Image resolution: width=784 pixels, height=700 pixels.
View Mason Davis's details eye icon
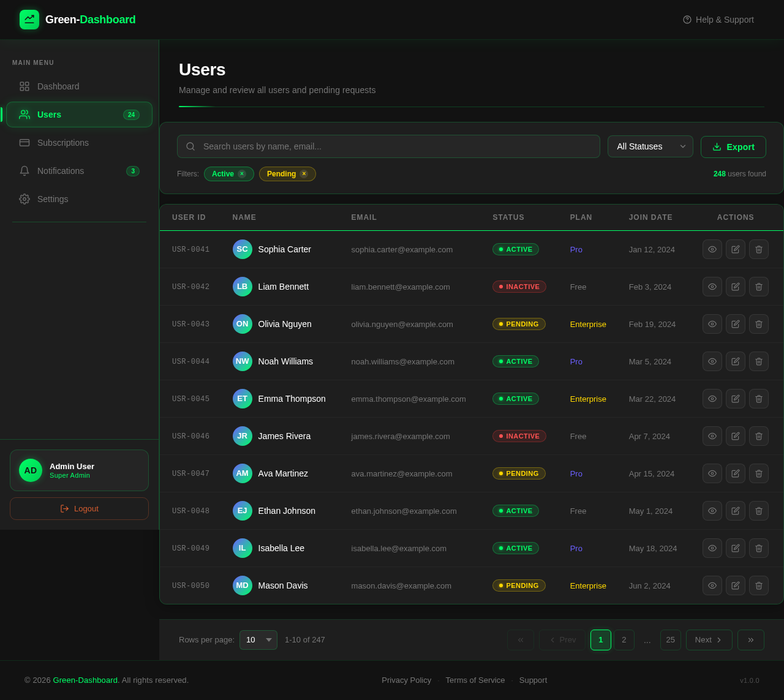point(712,585)
